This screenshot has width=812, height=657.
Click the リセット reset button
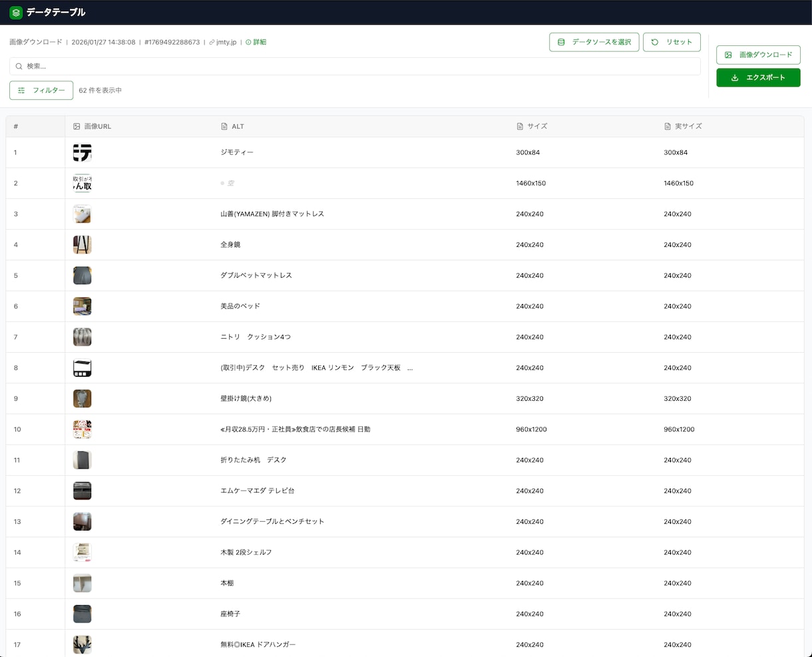pos(672,42)
